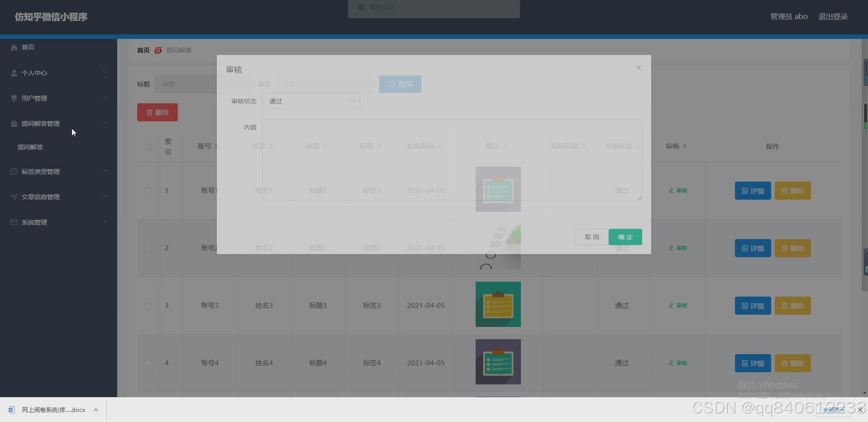Click the 账号3 cell in the table
This screenshot has height=422, width=868.
[x=210, y=306]
